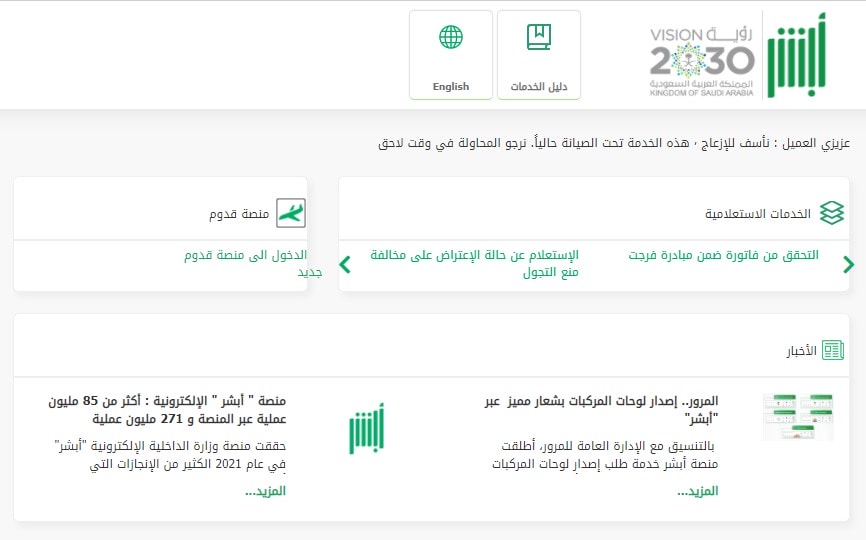Viewport: 866px width, 540px height.
Task: Select the منصة قدوم panel title
Action: click(238, 214)
